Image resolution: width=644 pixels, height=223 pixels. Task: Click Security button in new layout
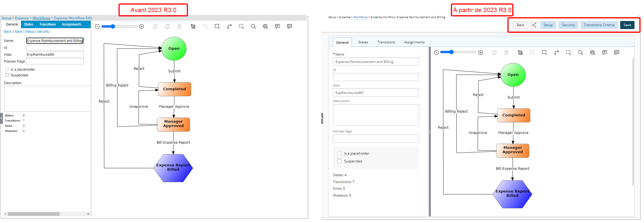[x=568, y=25]
